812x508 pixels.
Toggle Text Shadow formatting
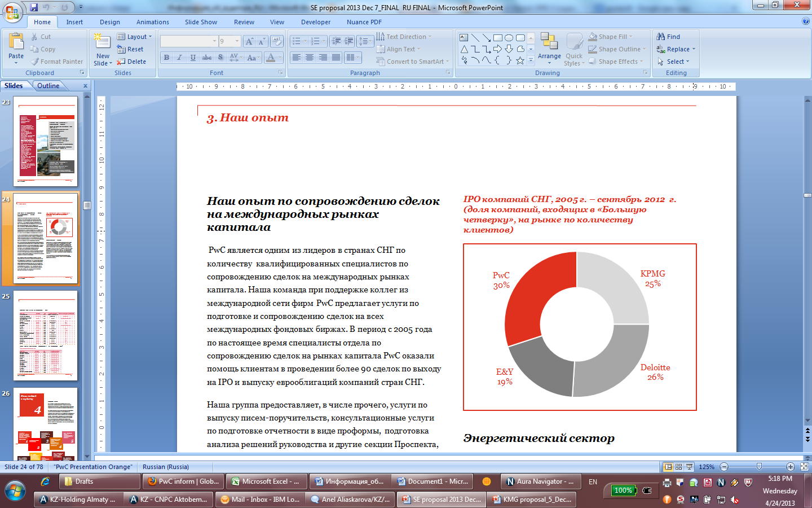(x=220, y=58)
